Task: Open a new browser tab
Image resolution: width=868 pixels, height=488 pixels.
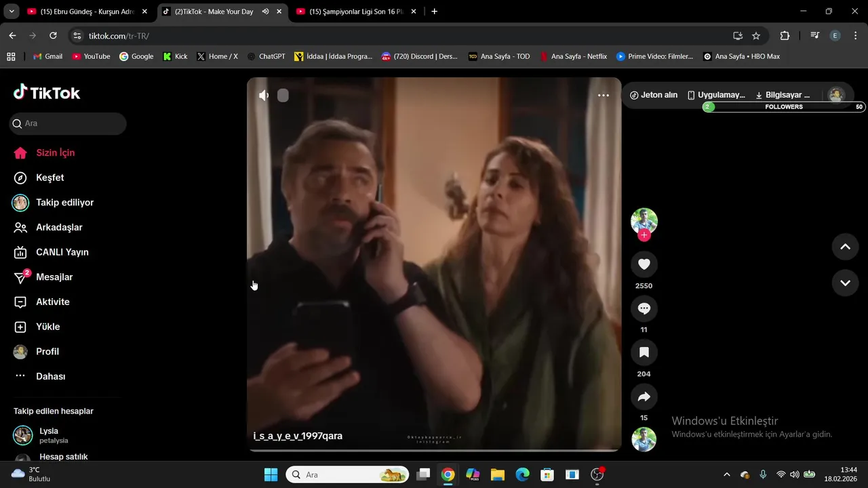Action: (x=435, y=12)
